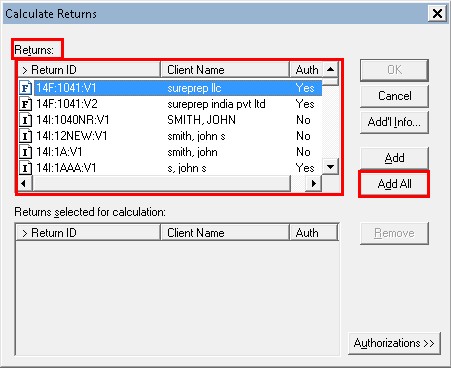Click the individual icon for 14I:1AAA:V1
This screenshot has width=451, height=368.
coord(25,168)
